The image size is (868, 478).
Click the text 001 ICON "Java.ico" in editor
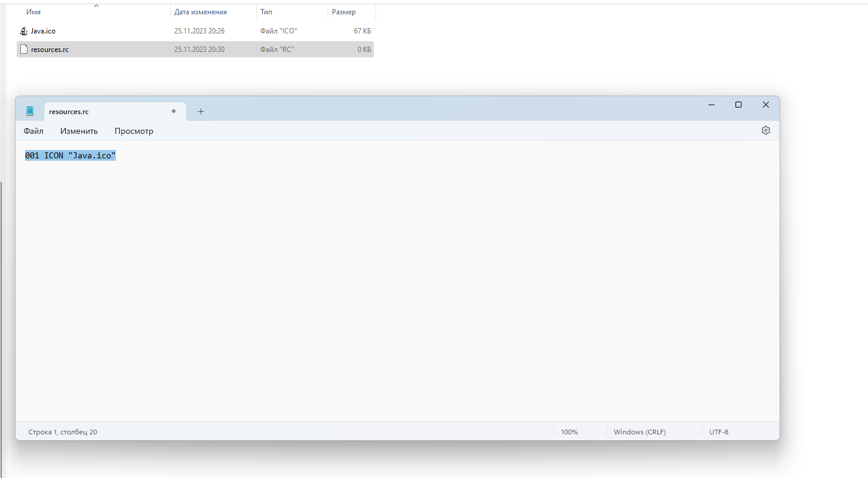pos(70,155)
